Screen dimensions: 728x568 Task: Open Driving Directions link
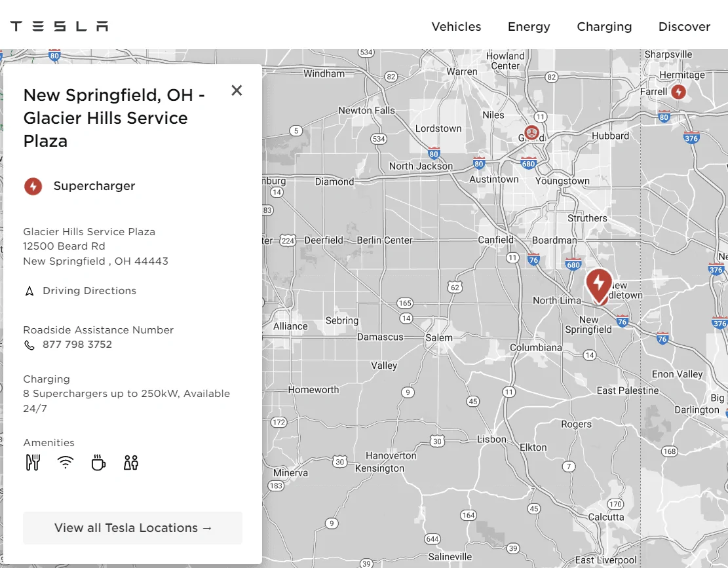pos(89,291)
